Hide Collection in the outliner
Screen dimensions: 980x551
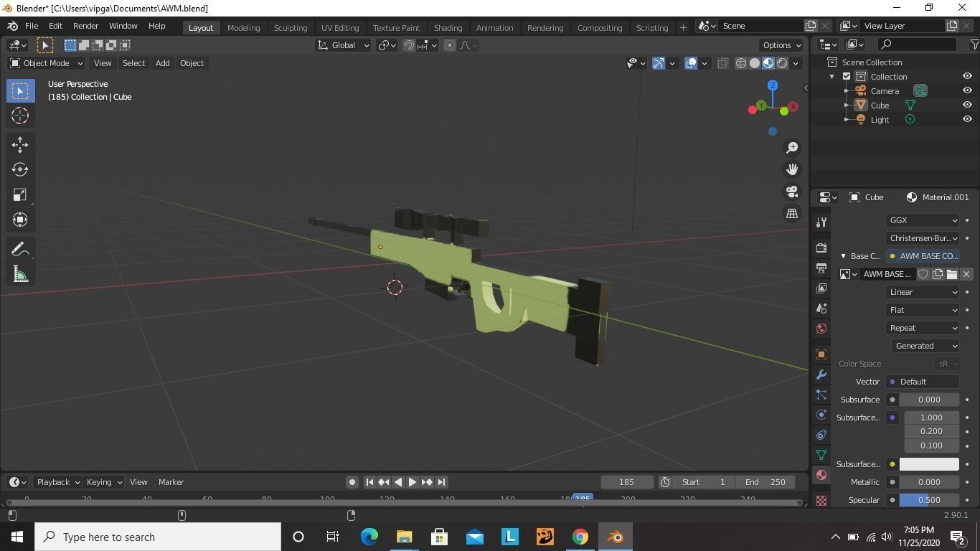click(967, 77)
